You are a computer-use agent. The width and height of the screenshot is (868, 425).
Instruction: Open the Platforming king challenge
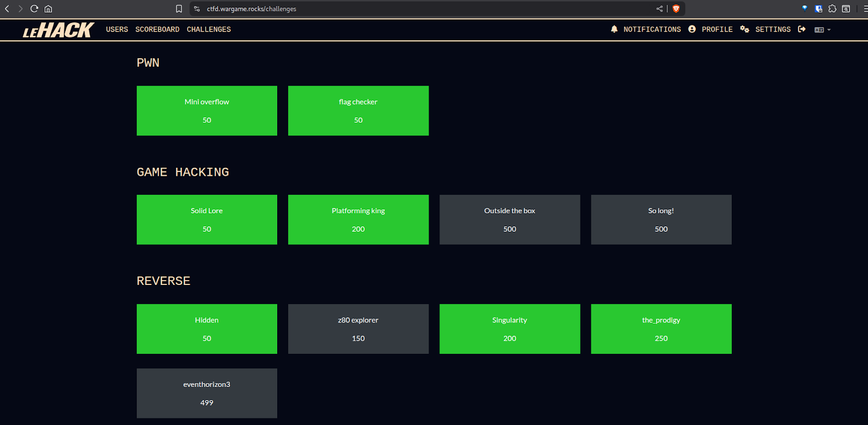[358, 220]
